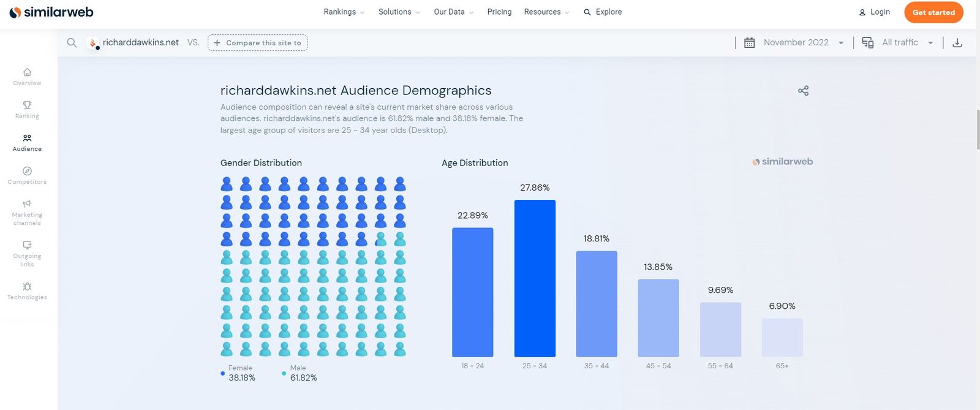Click the richarddawkins.net search field
This screenshot has width=980, height=410.
tap(140, 43)
